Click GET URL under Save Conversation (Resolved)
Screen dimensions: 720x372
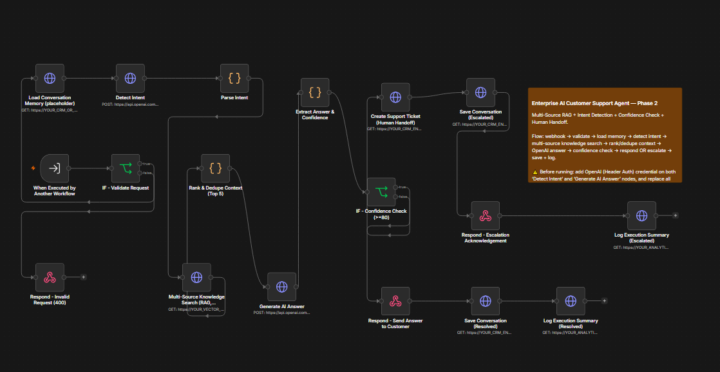(485, 333)
